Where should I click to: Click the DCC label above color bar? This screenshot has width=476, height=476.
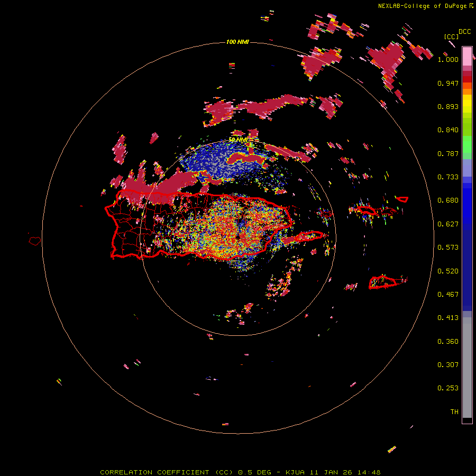point(464,32)
